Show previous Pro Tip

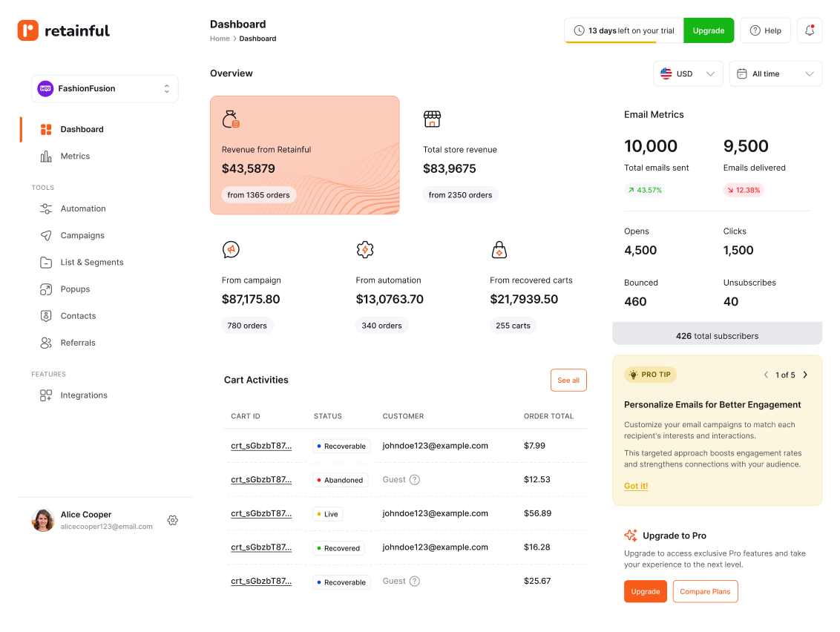(766, 375)
